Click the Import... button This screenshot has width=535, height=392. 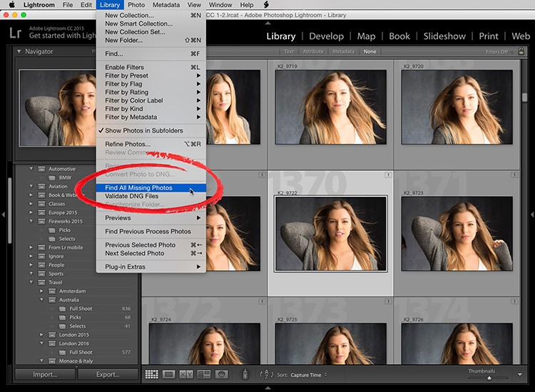point(45,374)
